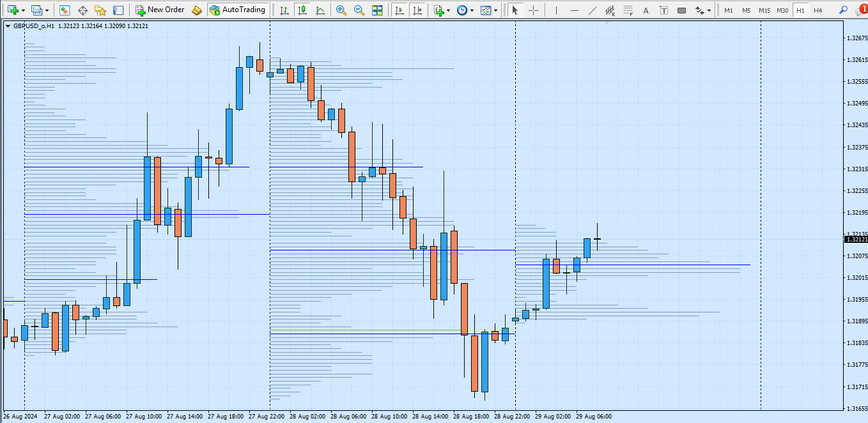Switch chart to candlestick mode
Viewport: 868px width, 423px height.
tap(302, 10)
